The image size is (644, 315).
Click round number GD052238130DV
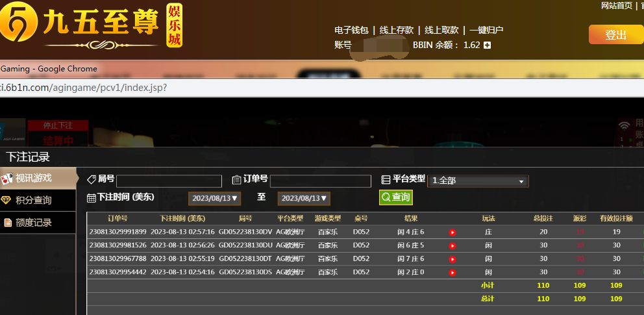[245, 232]
